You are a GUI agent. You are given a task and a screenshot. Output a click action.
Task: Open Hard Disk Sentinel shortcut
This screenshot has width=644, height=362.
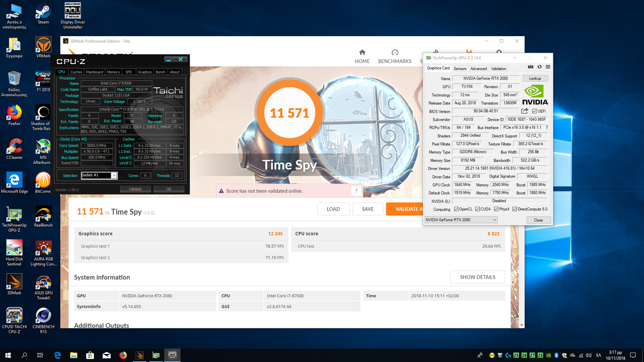point(14,253)
